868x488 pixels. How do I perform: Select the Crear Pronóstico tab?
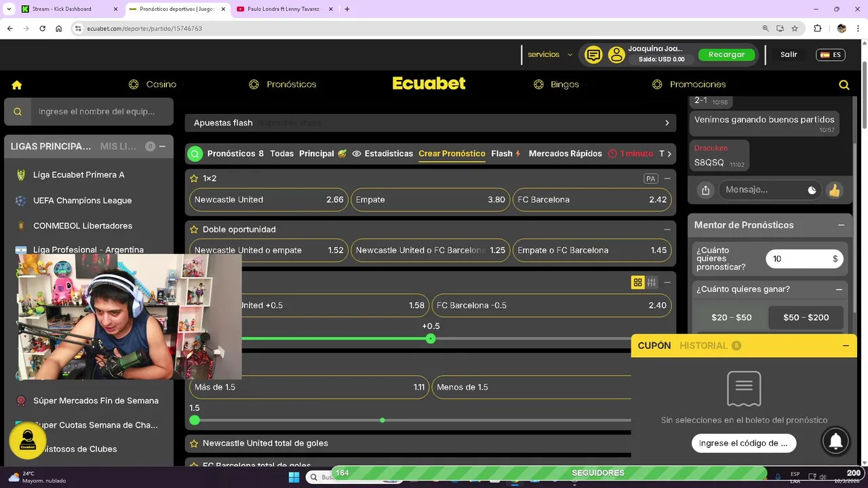(x=452, y=154)
